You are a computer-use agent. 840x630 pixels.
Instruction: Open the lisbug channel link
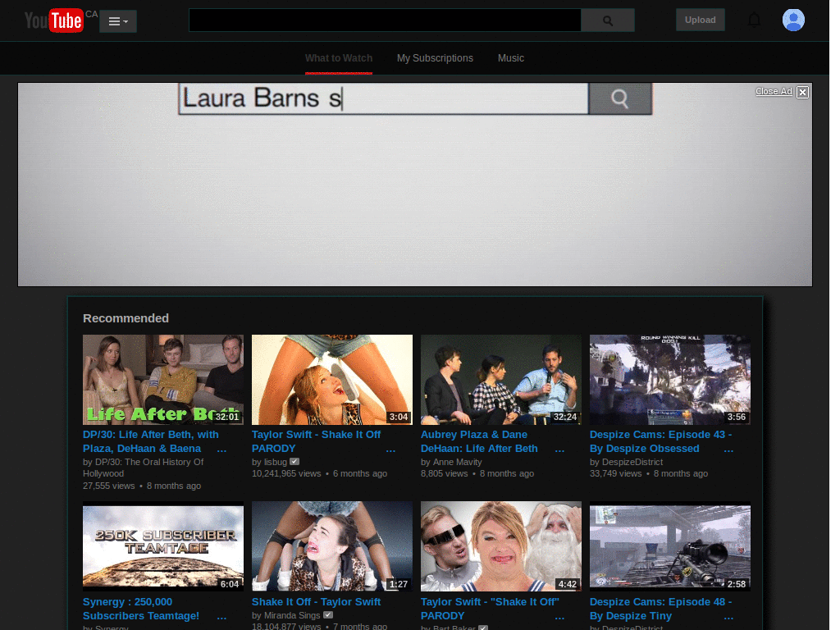[x=276, y=462]
